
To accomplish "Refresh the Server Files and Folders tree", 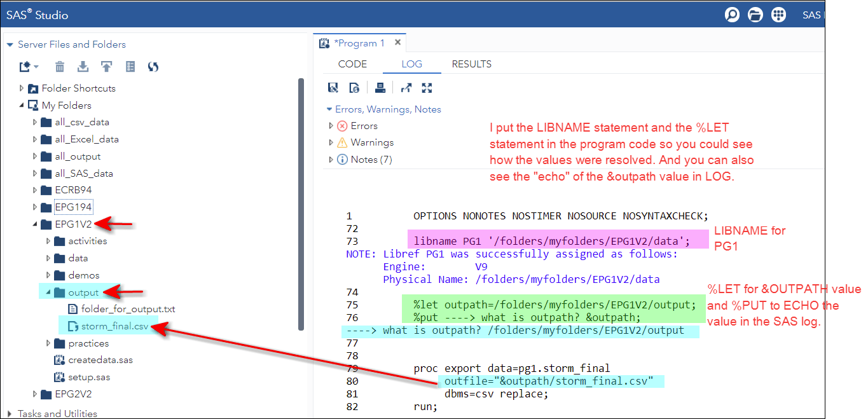I will pos(153,66).
